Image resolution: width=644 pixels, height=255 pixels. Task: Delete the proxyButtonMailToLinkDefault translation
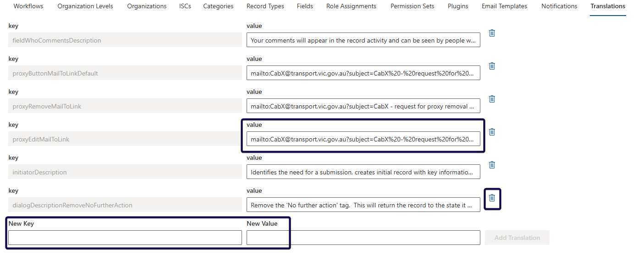[x=492, y=66]
